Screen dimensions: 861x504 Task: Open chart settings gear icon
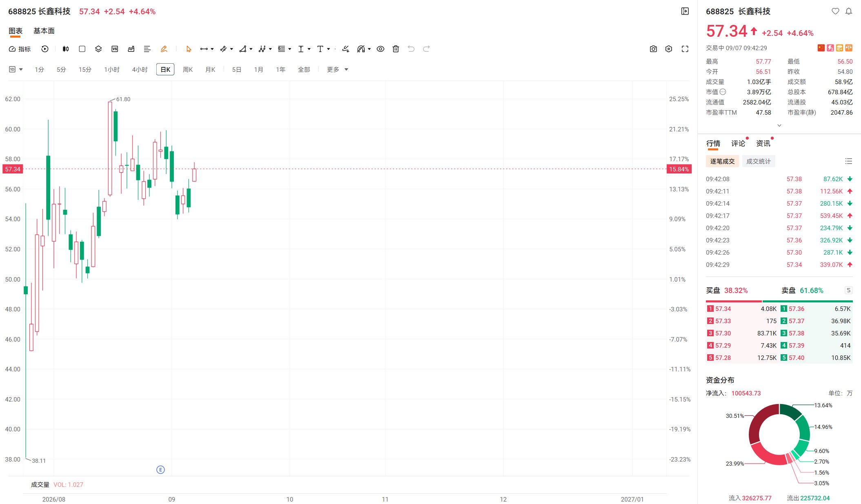pos(669,49)
